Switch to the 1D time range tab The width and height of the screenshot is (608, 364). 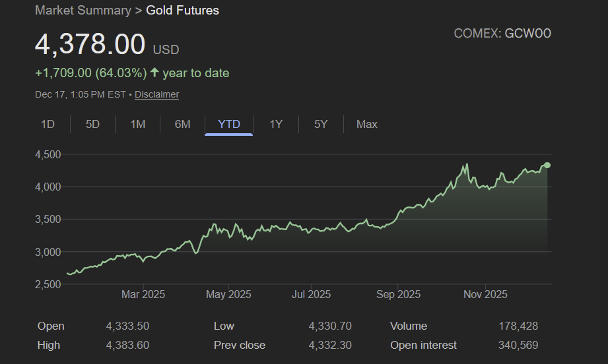(x=48, y=124)
